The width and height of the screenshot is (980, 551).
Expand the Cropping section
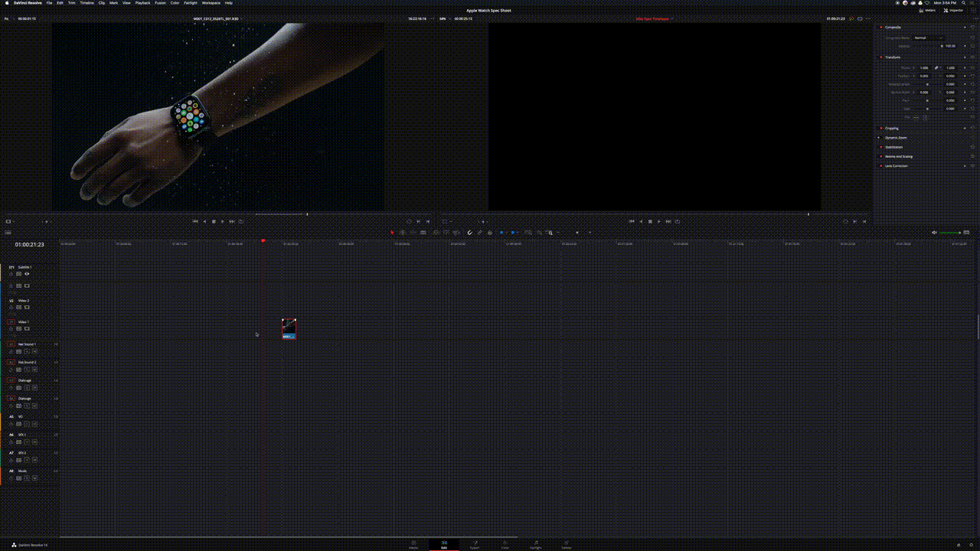(x=892, y=128)
